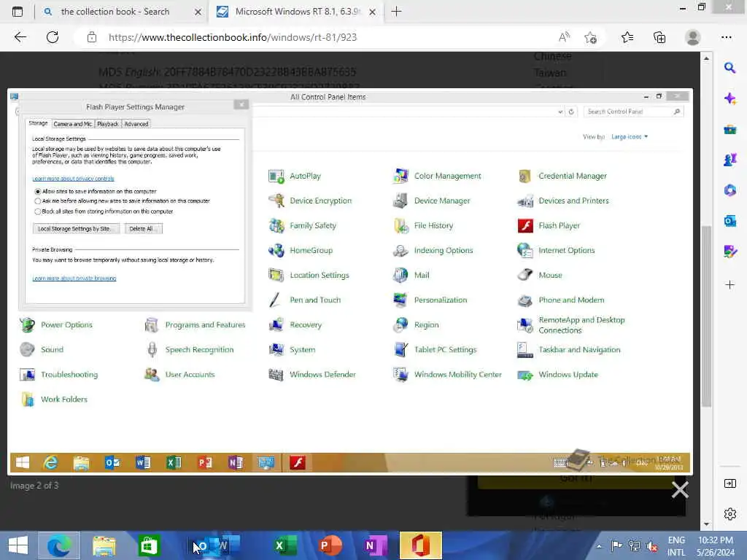Add this page to favorites star

click(591, 38)
